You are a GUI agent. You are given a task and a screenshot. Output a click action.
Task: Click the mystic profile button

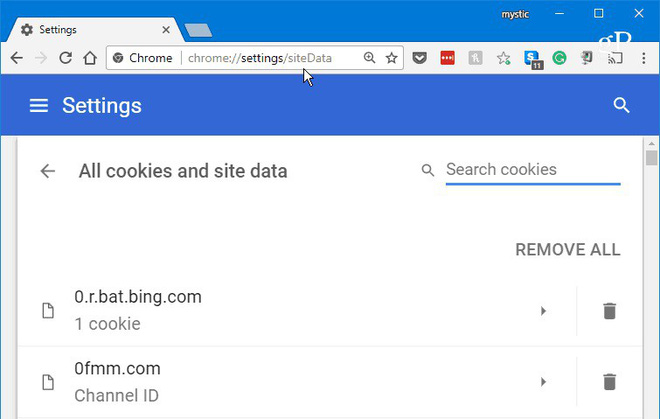coord(516,14)
